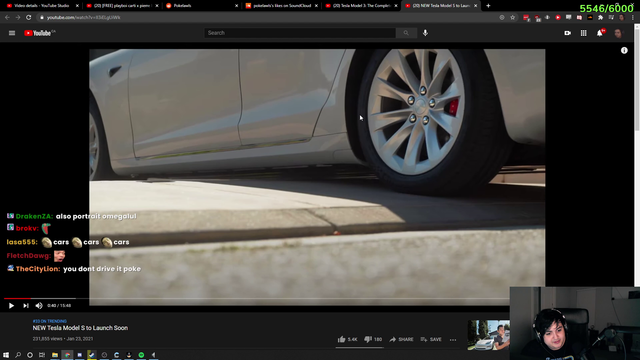Switch to the Video details YouTube Studio tab
The image size is (640, 360).
(x=42, y=6)
